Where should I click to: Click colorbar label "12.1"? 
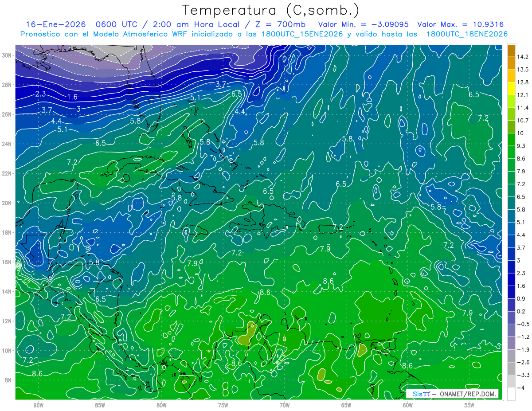524,95
